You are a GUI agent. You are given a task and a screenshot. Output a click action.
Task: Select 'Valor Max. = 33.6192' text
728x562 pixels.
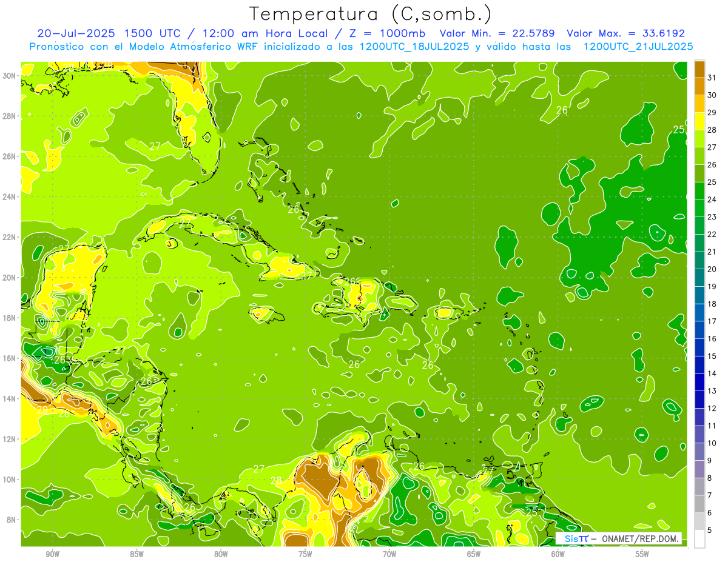[625, 33]
